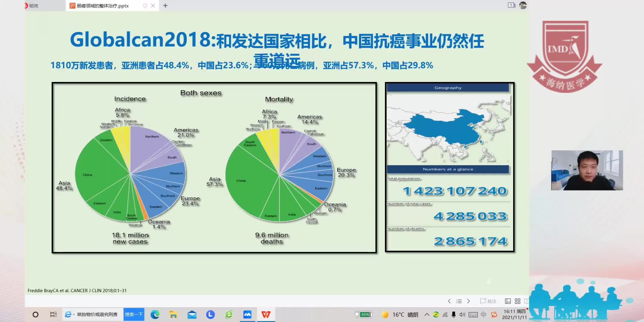The height and width of the screenshot is (322, 644).
Task: Go to previous slide with left arrow
Action: click(449, 301)
